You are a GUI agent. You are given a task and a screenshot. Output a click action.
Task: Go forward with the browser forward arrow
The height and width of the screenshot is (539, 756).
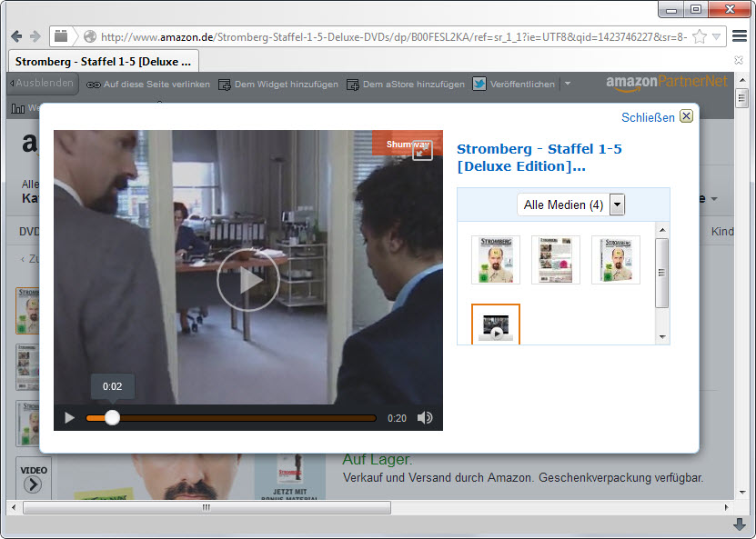point(35,36)
